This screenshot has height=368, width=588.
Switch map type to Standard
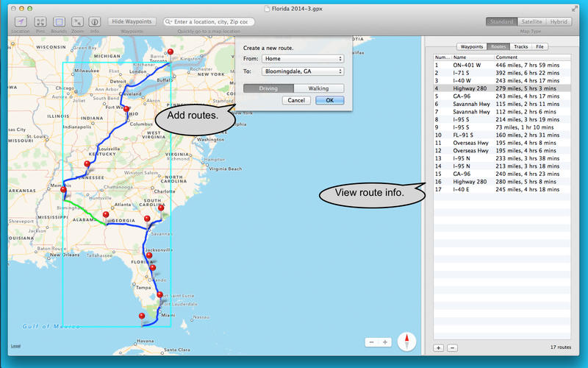[x=501, y=22]
